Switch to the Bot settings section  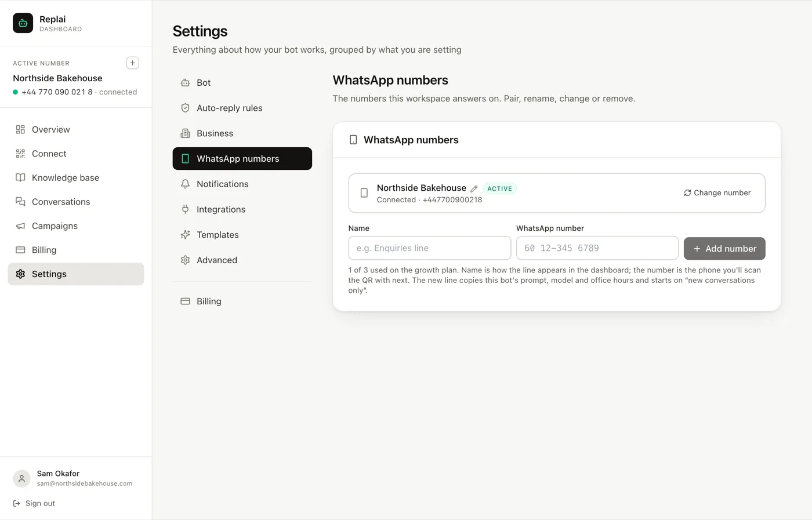[242, 83]
